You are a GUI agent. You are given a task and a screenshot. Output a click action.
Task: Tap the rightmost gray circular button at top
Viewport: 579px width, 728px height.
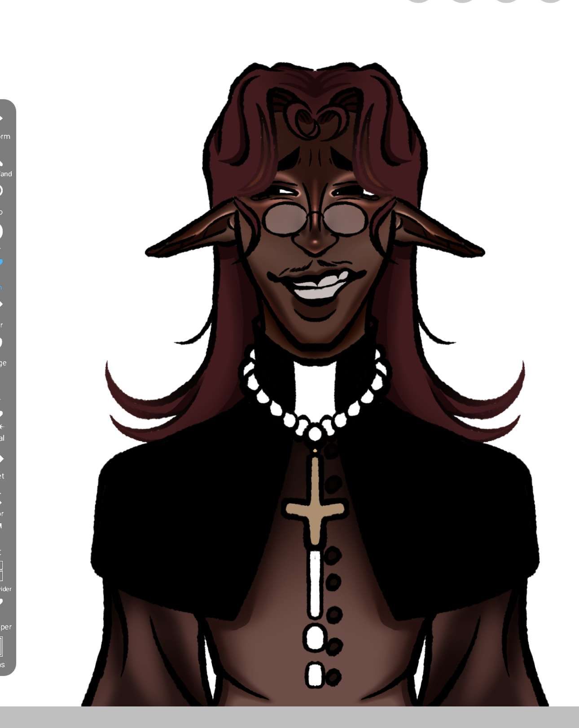550,1
